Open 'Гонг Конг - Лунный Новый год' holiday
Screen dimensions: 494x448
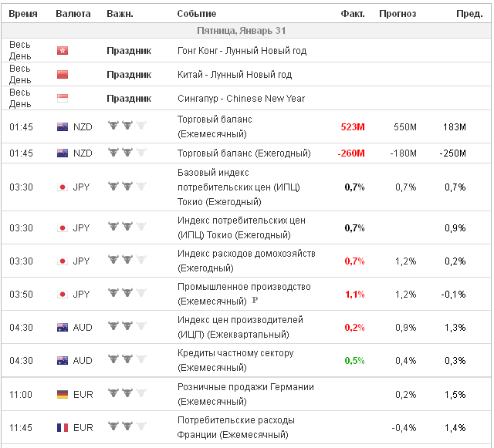point(242,51)
